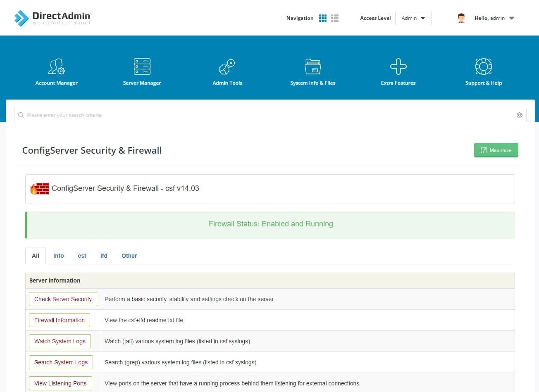Open the Access Level dropdown

tap(413, 18)
